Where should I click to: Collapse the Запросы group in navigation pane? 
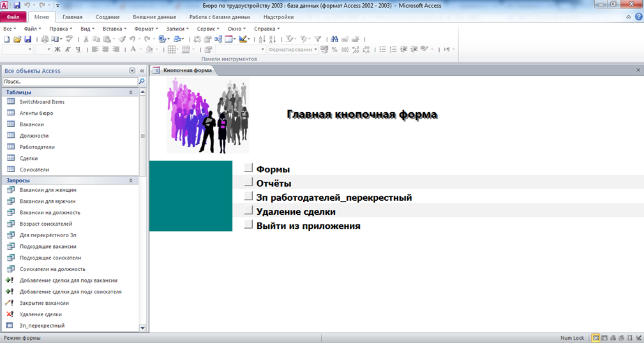(131, 180)
